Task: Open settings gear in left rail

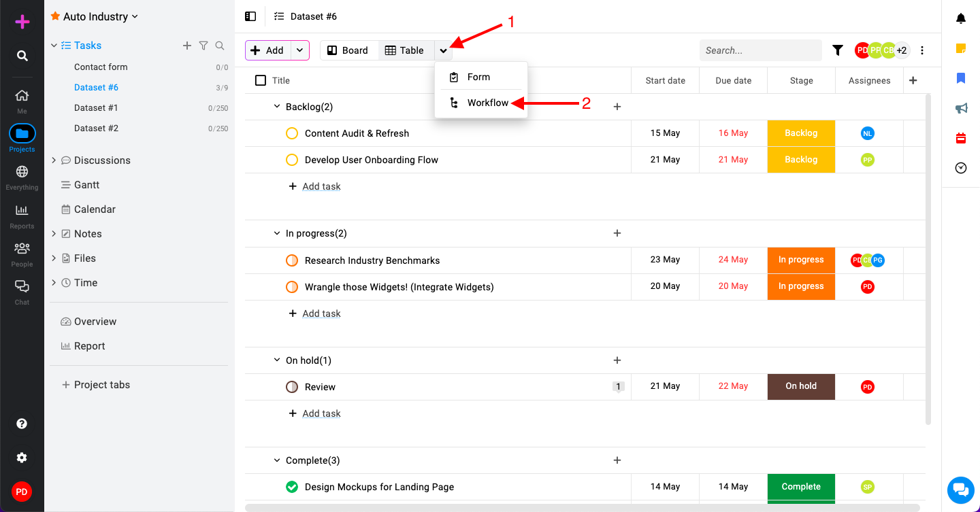Action: 22,458
